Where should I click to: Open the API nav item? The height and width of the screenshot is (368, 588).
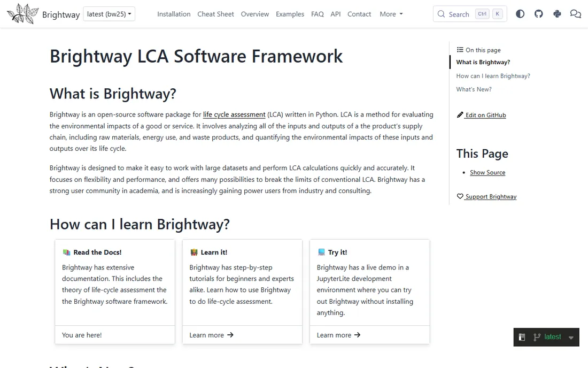(336, 14)
